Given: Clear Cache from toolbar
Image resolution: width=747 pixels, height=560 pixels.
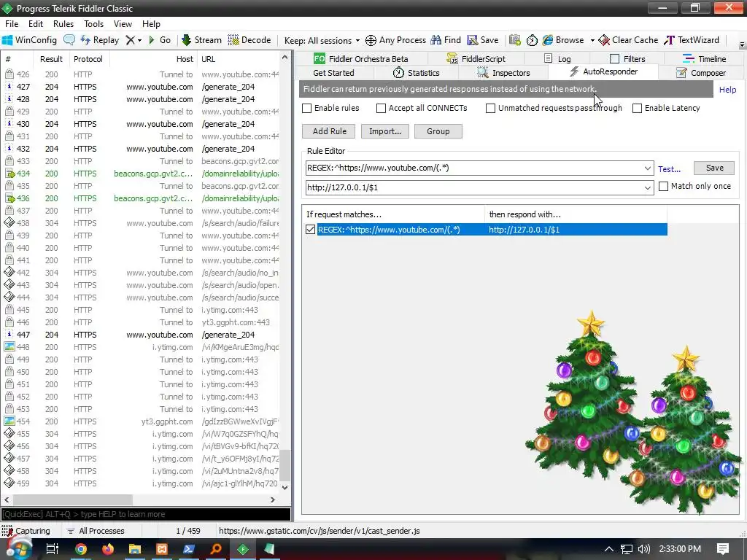Looking at the screenshot, I should [x=628, y=40].
